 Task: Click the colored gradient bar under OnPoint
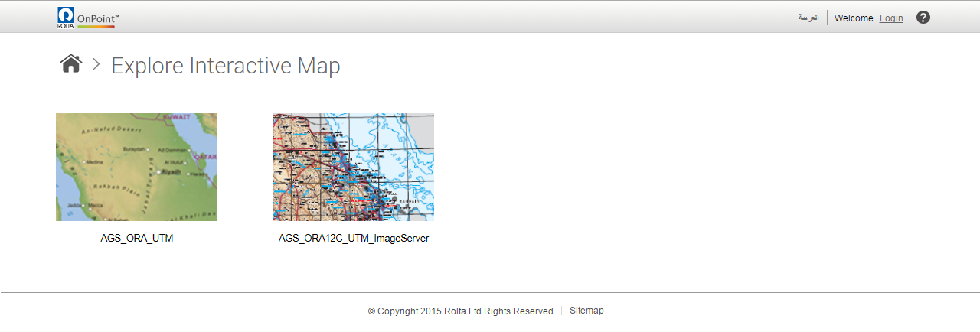point(96,27)
